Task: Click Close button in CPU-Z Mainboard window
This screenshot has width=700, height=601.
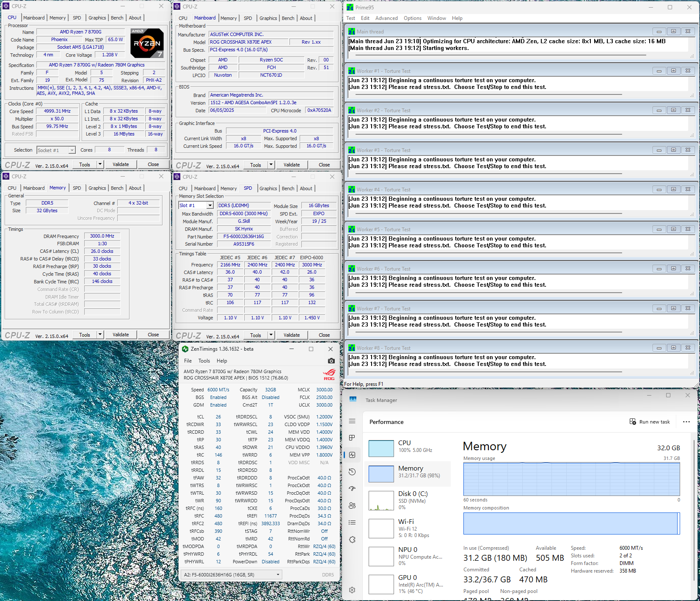Action: pos(324,165)
